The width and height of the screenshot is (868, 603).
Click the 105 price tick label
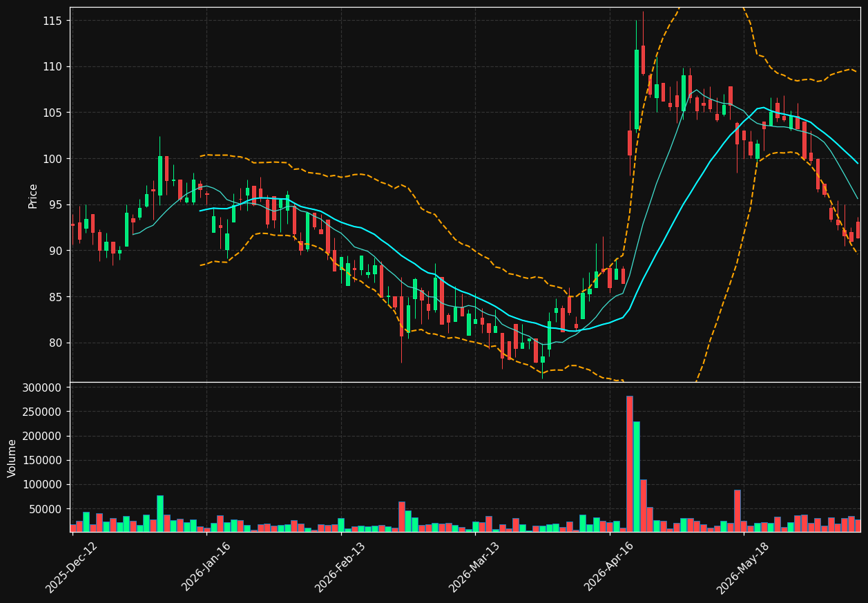click(52, 113)
